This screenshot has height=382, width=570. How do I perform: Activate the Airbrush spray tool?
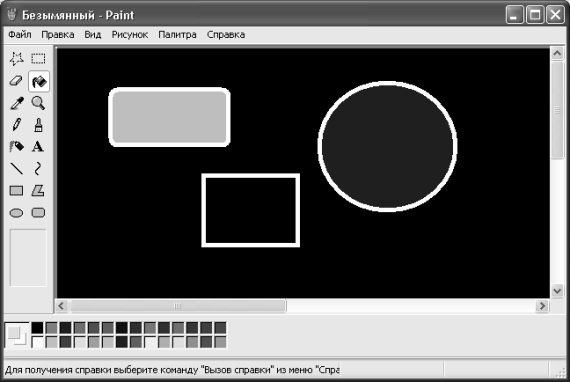(16, 147)
